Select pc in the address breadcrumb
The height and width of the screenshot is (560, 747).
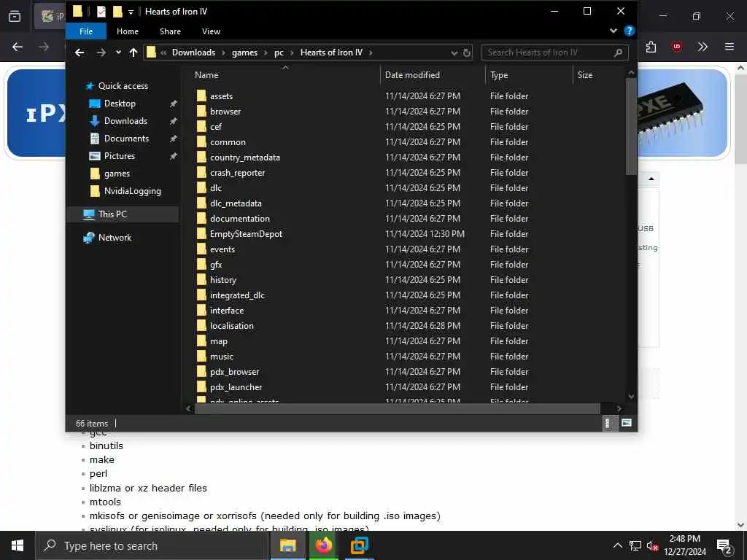click(279, 52)
